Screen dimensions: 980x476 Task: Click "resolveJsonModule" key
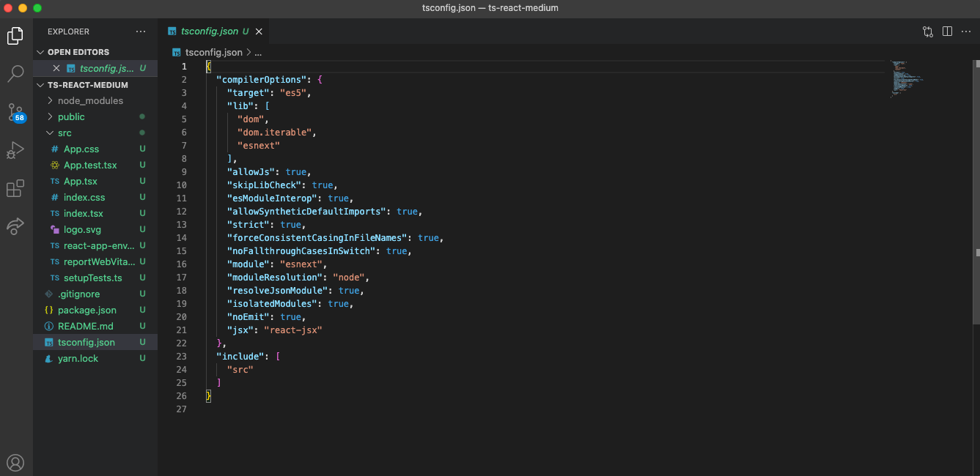click(x=277, y=290)
